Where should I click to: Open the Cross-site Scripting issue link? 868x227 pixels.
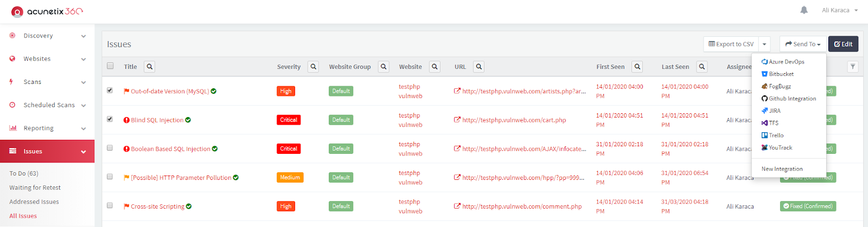[157, 206]
